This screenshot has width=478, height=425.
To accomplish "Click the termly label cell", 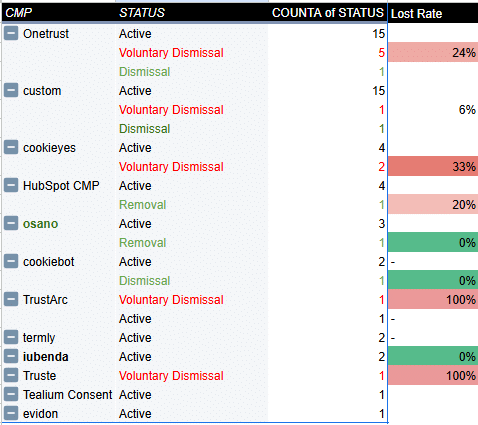I will (39, 338).
